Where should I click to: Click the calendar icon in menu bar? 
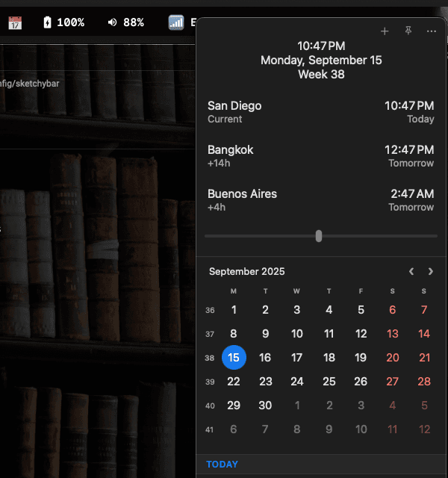pyautogui.click(x=15, y=22)
